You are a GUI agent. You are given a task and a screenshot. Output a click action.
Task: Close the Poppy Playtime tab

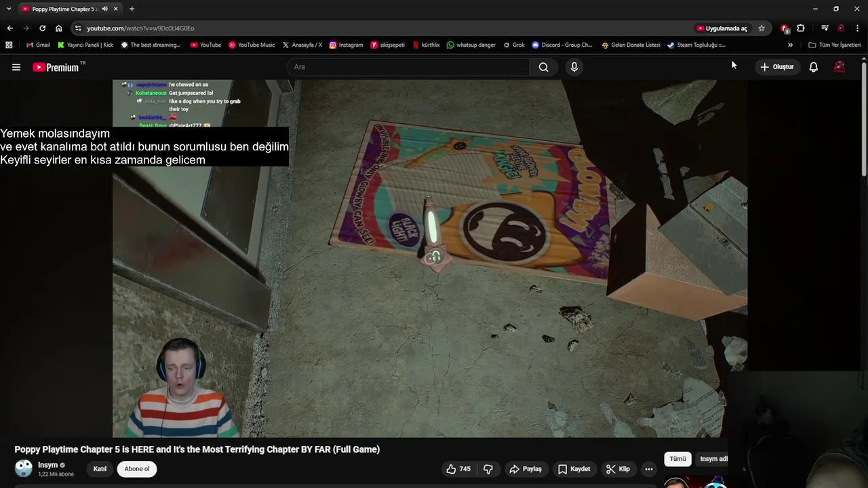click(116, 9)
